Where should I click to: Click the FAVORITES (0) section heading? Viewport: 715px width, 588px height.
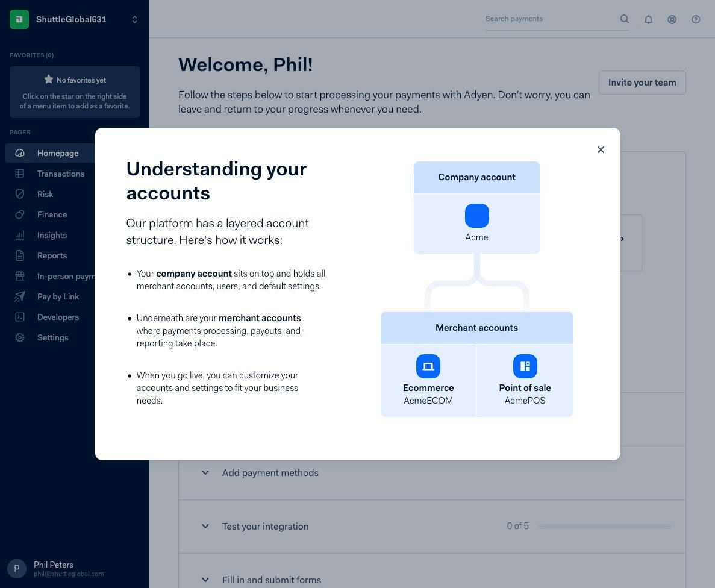point(31,55)
